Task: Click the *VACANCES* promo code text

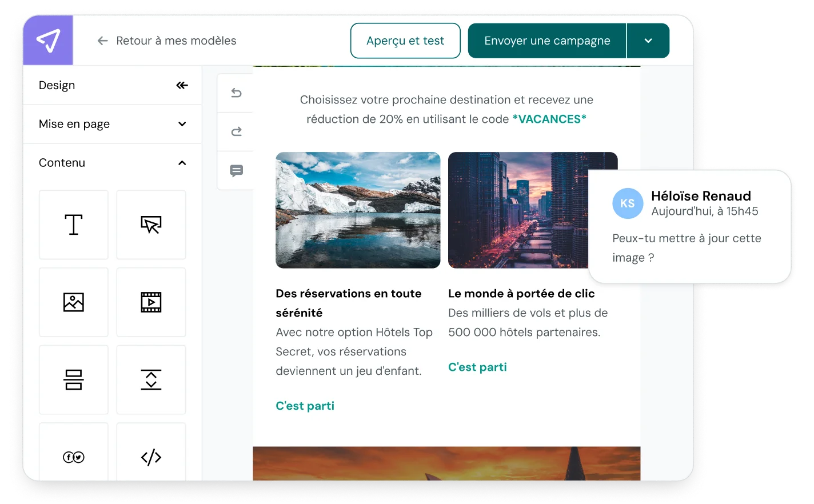Action: click(549, 119)
